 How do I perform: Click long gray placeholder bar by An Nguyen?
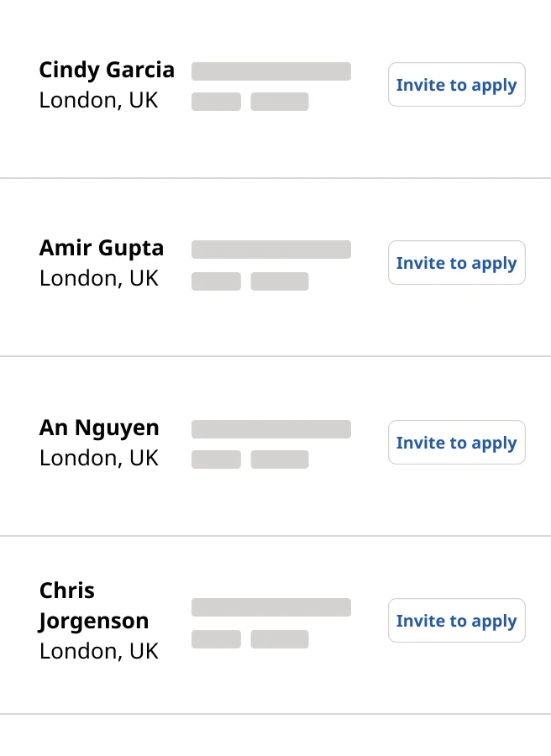pyautogui.click(x=270, y=429)
